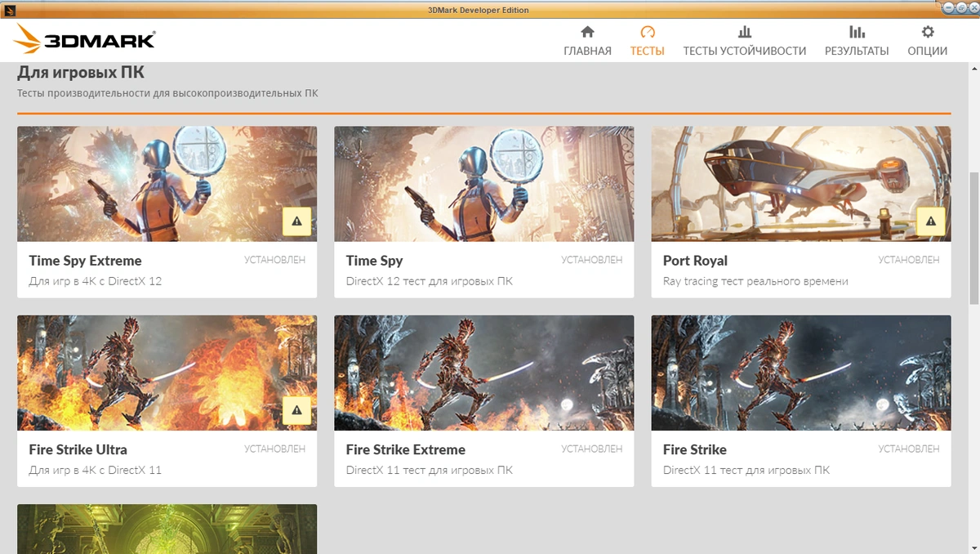This screenshot has height=554, width=980.
Task: Open the Fire Strike Extreme thumbnail
Action: (483, 373)
